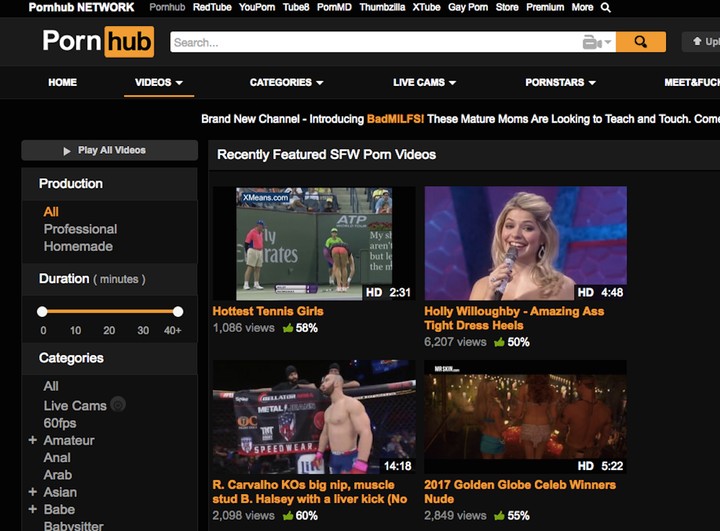Click the Upload button
Image resolution: width=720 pixels, height=531 pixels.
point(703,42)
